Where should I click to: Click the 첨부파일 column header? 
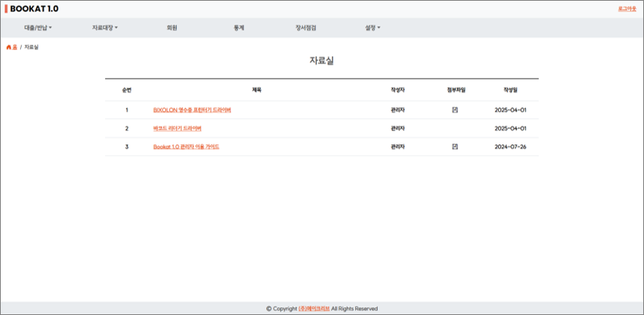point(456,90)
